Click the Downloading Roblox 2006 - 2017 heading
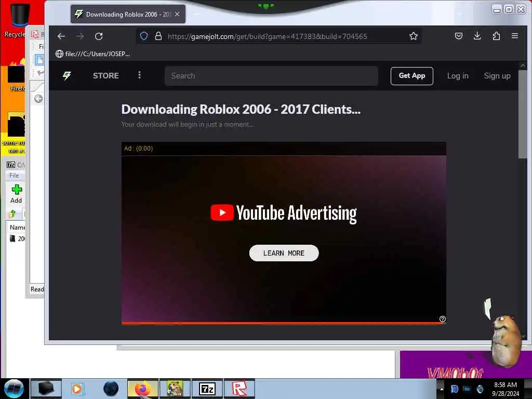This screenshot has width=532, height=399. point(241,109)
